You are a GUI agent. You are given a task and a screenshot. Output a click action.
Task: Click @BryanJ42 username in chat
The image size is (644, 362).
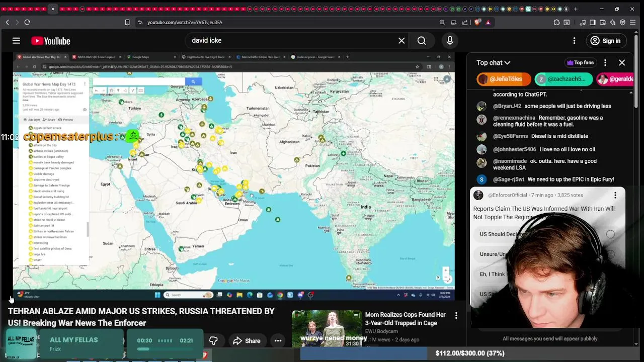[x=507, y=106]
